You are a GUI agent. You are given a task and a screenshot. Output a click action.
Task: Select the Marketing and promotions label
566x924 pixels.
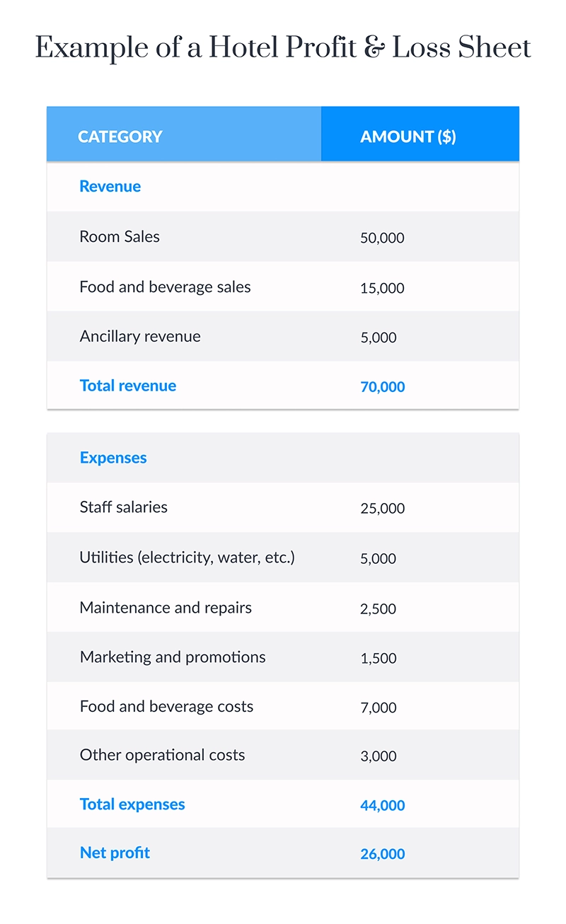click(x=173, y=657)
